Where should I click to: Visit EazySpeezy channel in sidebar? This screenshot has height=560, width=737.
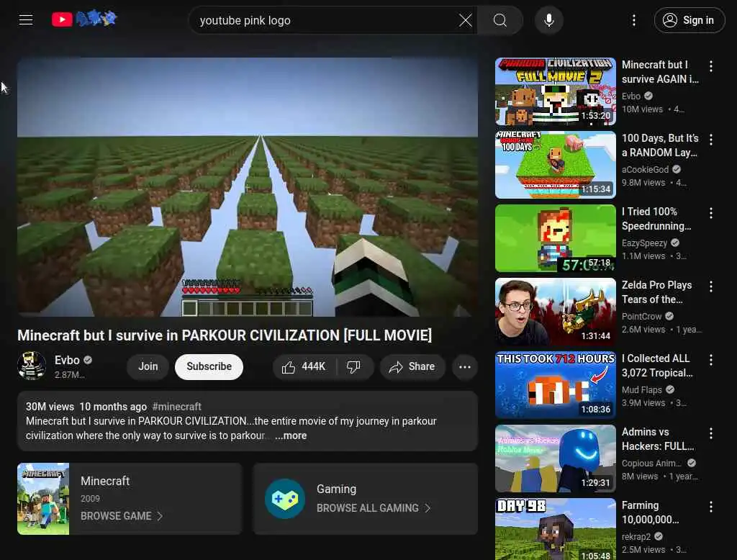[x=644, y=243]
